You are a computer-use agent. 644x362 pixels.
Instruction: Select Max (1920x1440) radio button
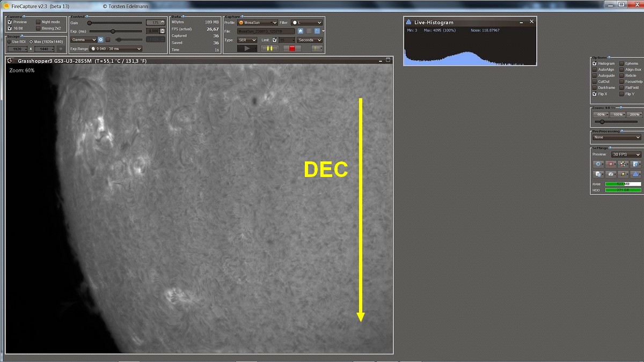31,41
